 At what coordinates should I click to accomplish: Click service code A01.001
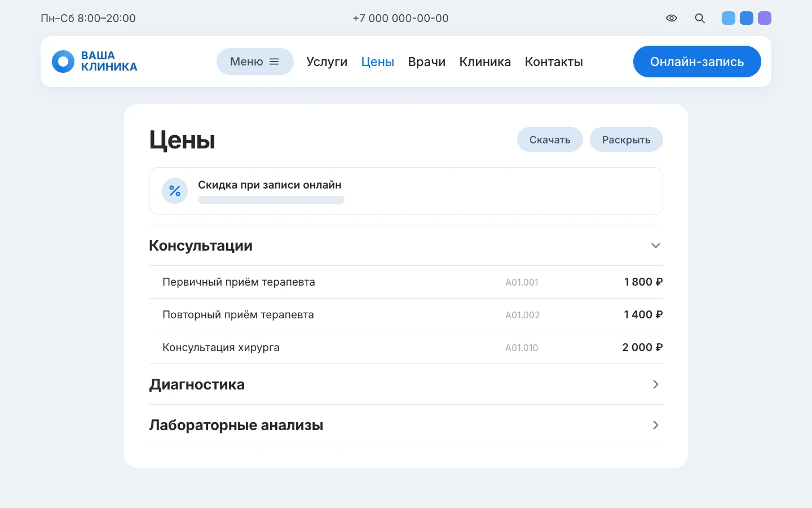pyautogui.click(x=522, y=282)
